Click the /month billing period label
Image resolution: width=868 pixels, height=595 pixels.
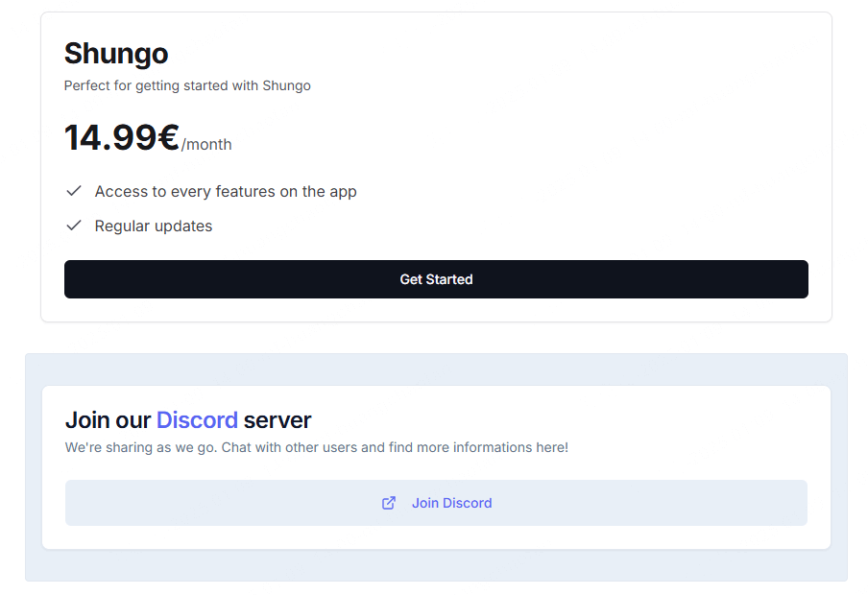207,145
